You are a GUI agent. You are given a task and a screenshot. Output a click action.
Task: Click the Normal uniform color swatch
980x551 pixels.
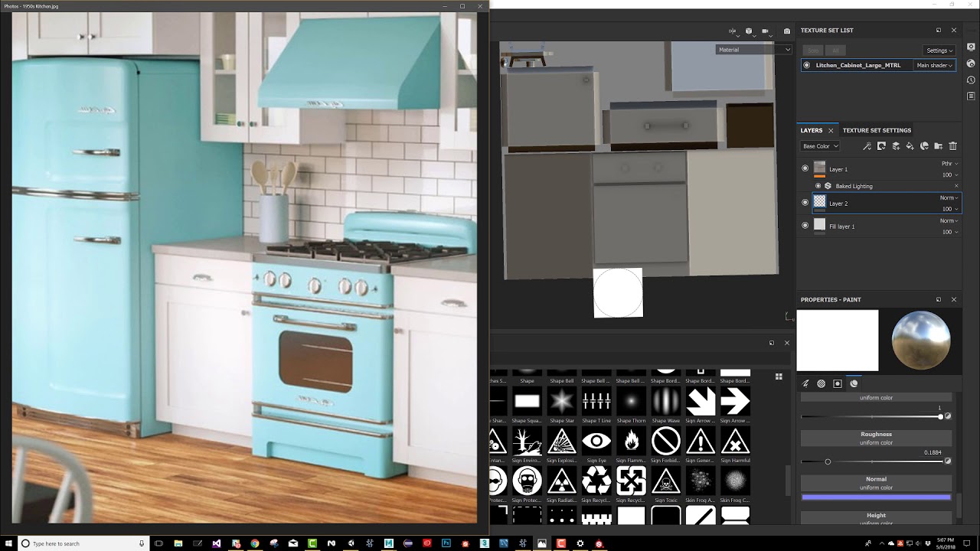877,497
